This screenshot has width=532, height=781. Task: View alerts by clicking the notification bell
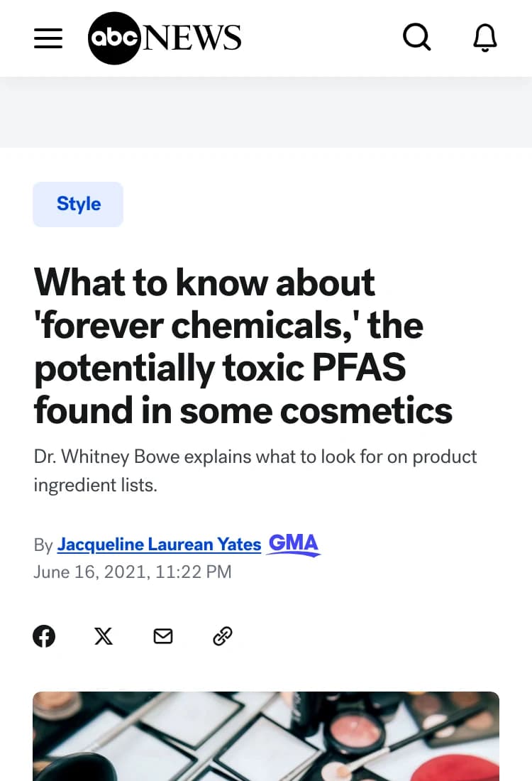pos(485,38)
